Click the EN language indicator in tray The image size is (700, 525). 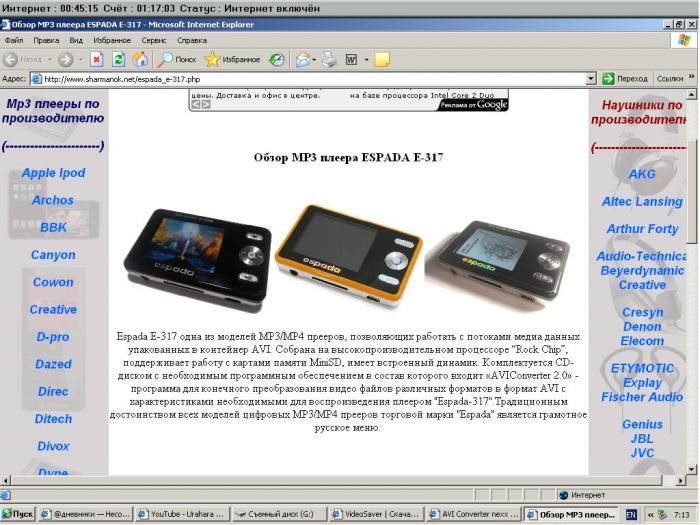coord(631,515)
